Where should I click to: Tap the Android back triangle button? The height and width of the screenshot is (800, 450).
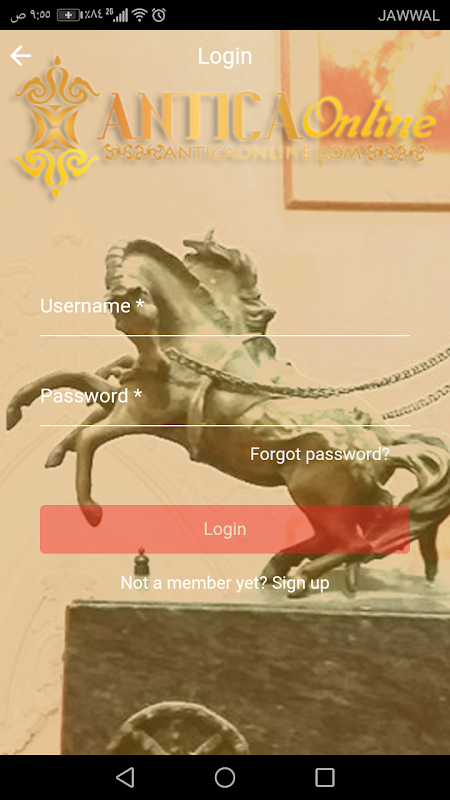(125, 778)
